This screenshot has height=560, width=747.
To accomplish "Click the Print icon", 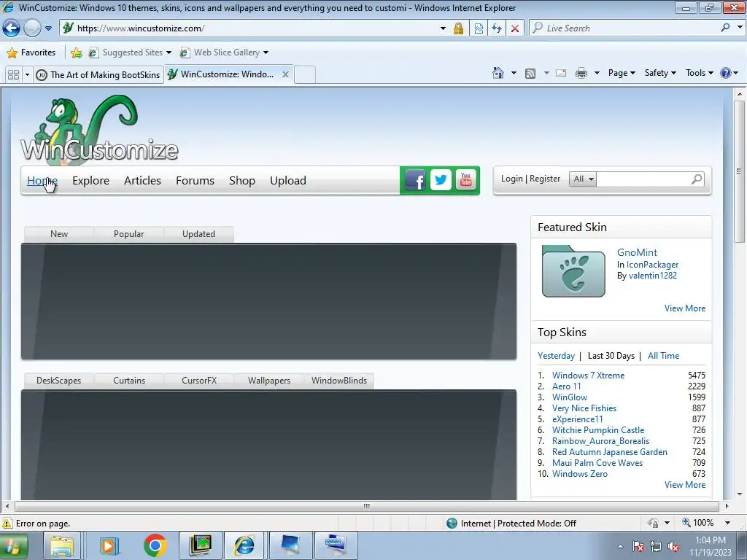I will click(581, 73).
